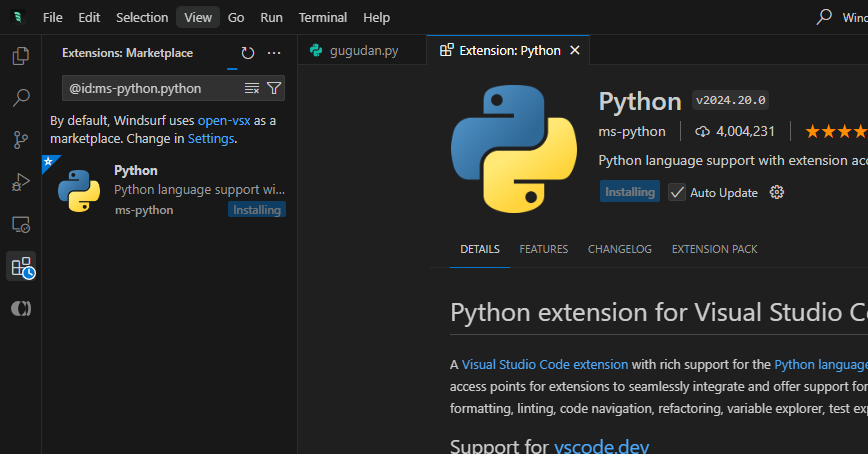Click the v2024.20.0 version badge
The width and height of the screenshot is (868, 454).
(731, 100)
